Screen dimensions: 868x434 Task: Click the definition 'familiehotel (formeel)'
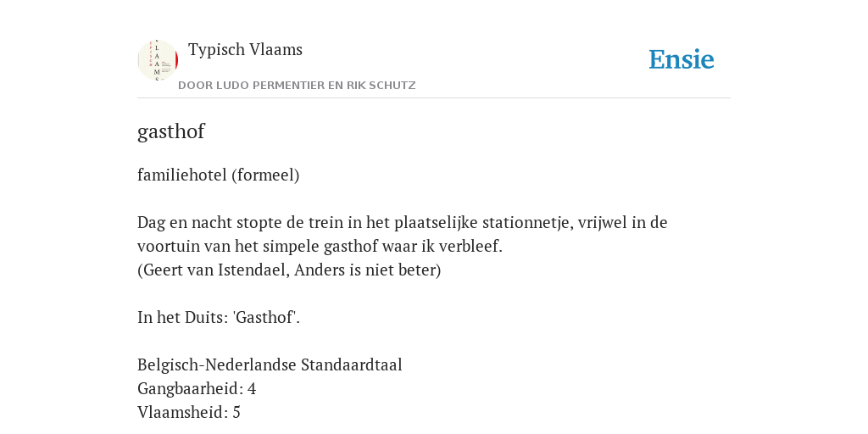218,175
